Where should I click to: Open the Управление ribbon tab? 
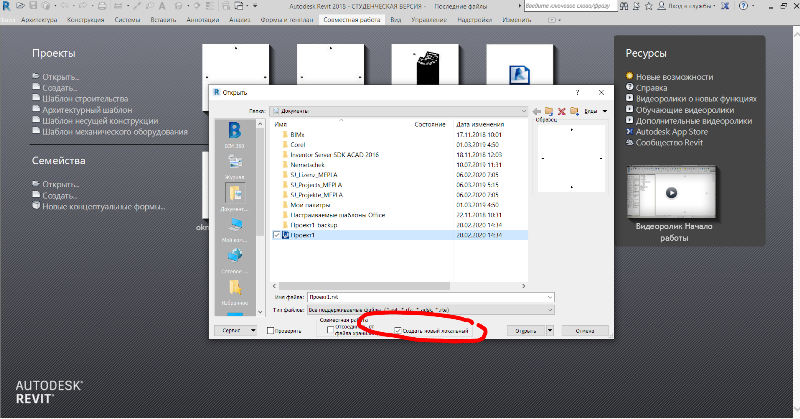coord(429,19)
